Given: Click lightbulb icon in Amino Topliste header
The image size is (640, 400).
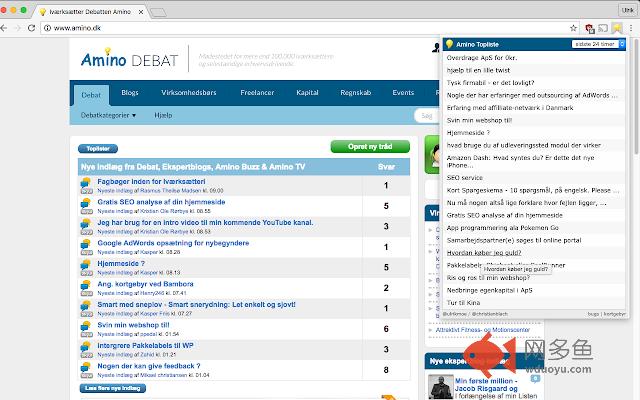Looking at the screenshot, I should pyautogui.click(x=449, y=44).
